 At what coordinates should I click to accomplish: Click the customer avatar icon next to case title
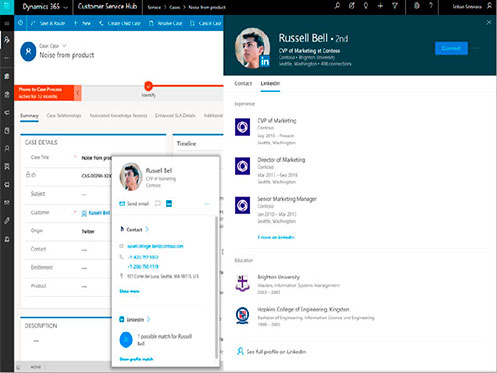(x=28, y=51)
